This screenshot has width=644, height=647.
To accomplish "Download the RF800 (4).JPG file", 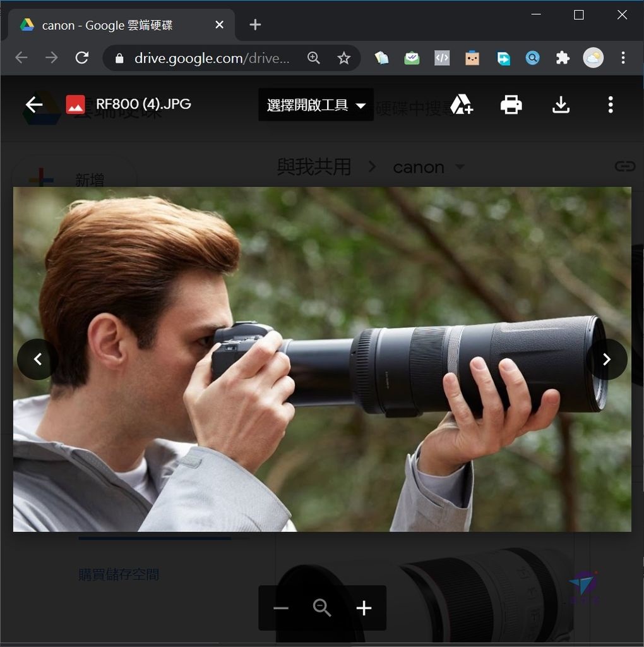I will coord(561,105).
